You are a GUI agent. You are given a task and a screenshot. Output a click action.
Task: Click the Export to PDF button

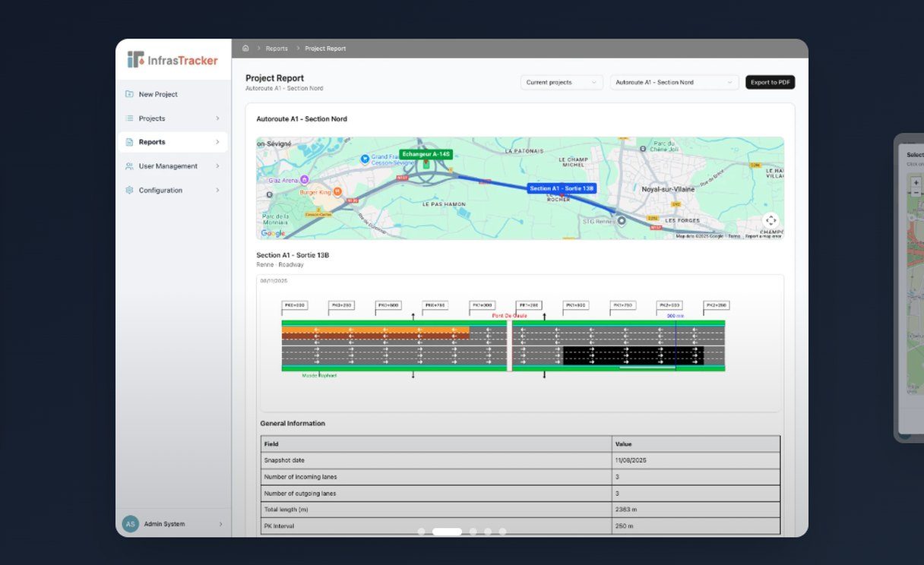pos(770,82)
